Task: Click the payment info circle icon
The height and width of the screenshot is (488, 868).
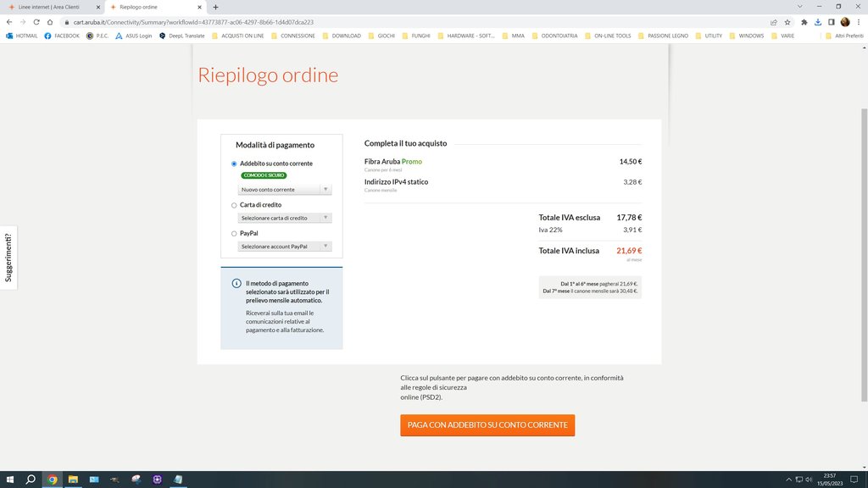Action: click(x=236, y=283)
